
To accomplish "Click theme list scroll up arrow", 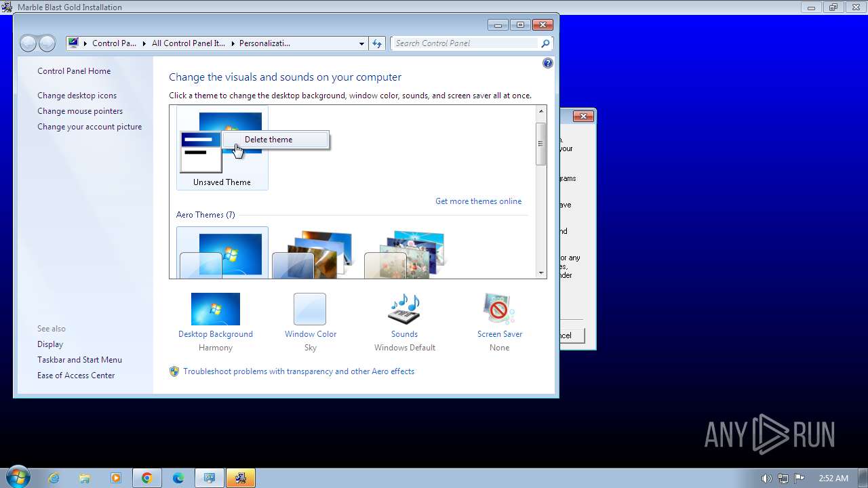I will click(x=541, y=111).
